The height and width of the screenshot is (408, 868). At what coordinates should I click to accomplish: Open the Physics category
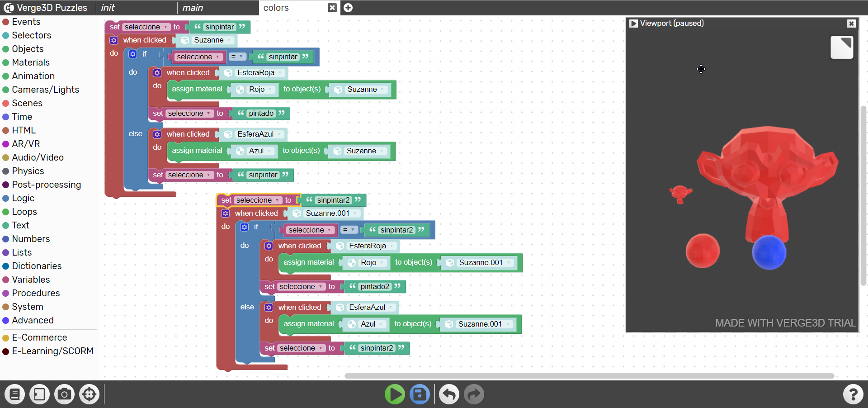(x=28, y=171)
